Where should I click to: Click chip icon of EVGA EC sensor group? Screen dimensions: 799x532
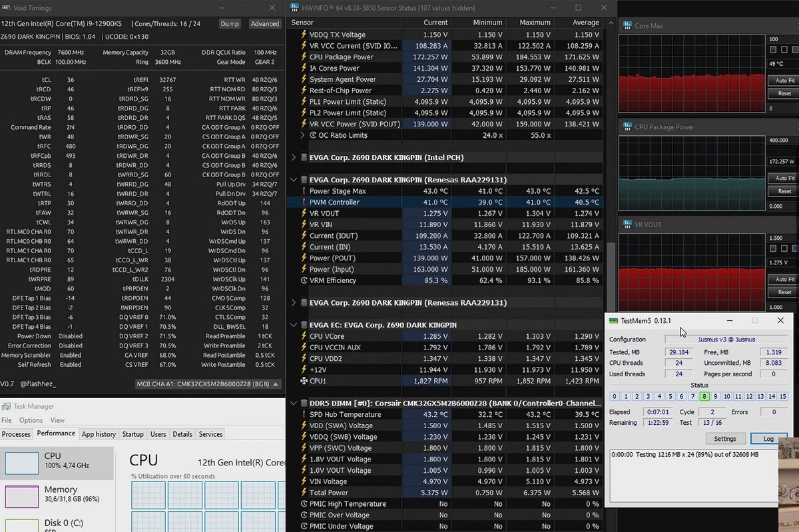[304, 325]
